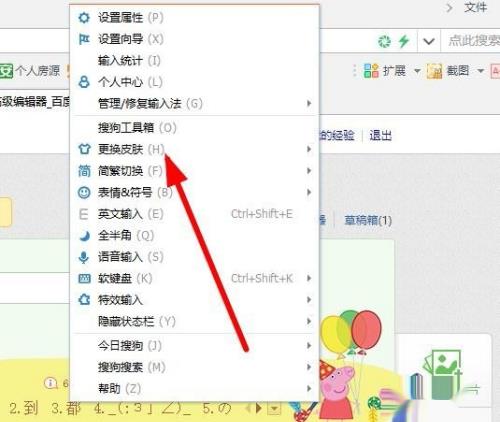The height and width of the screenshot is (422, 500).
Task: Open dropdown arrow next to 截图
Action: point(480,71)
